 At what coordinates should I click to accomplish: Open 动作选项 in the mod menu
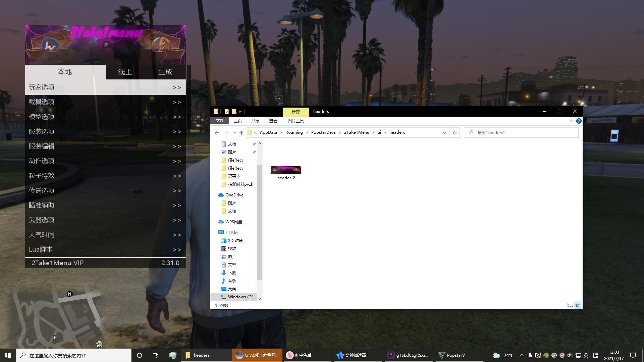(x=105, y=161)
